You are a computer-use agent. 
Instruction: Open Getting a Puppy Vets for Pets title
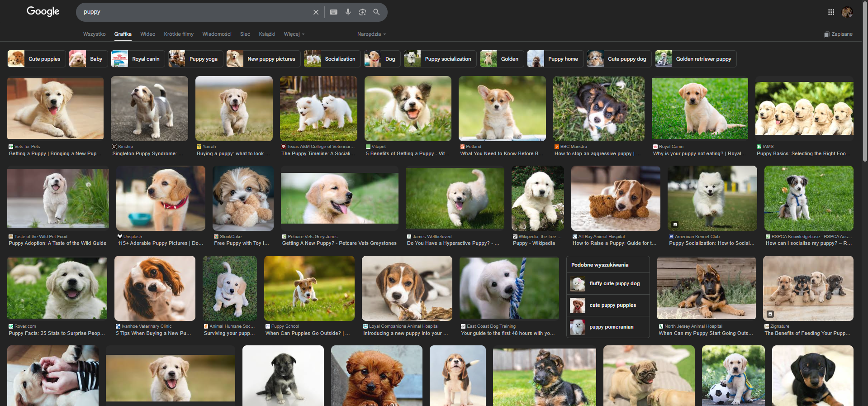tap(55, 154)
